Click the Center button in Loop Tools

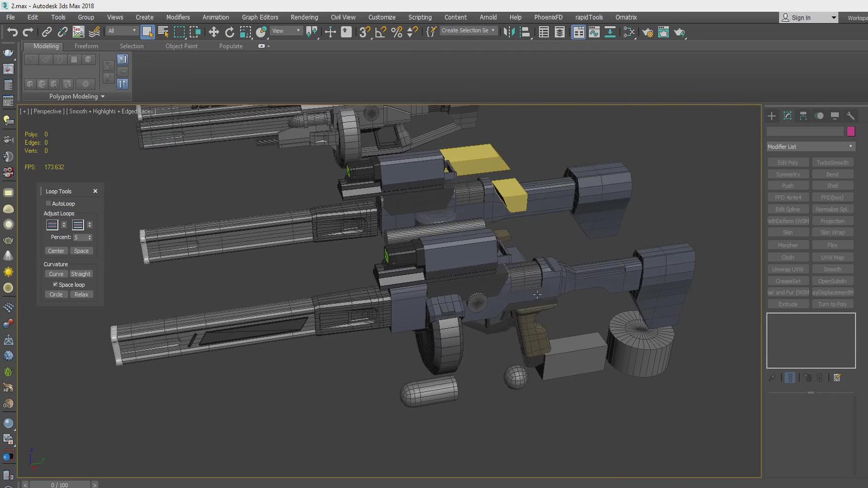[56, 251]
